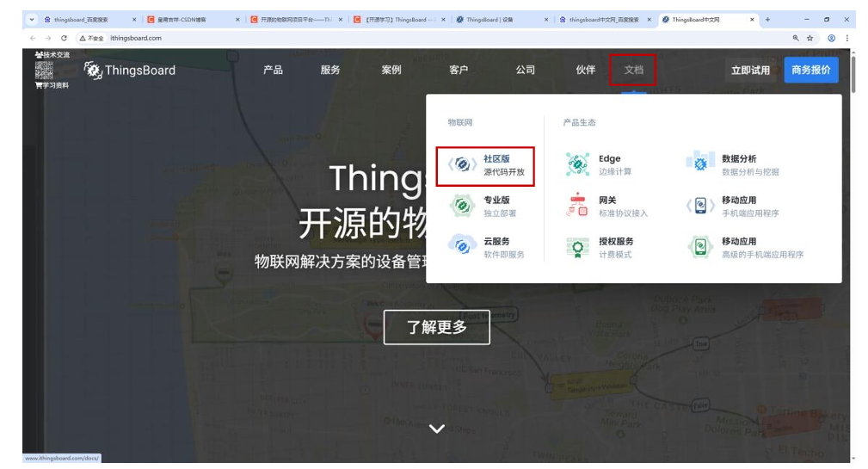The height and width of the screenshot is (469, 868).
Task: Click the 了解更多 button
Action: point(437,327)
